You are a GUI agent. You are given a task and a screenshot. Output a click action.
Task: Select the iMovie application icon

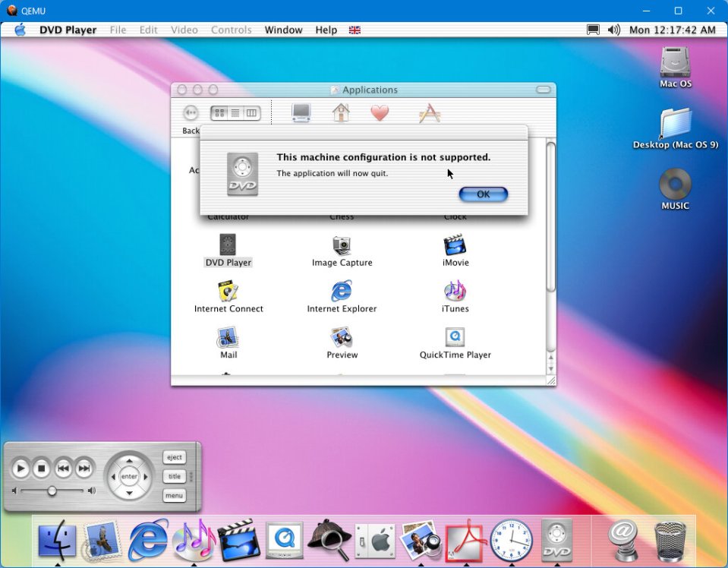click(455, 245)
